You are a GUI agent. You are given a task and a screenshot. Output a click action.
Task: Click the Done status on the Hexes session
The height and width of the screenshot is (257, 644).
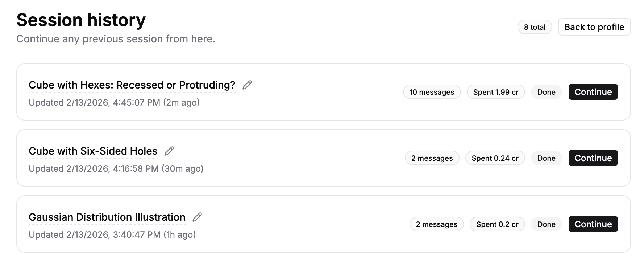546,92
